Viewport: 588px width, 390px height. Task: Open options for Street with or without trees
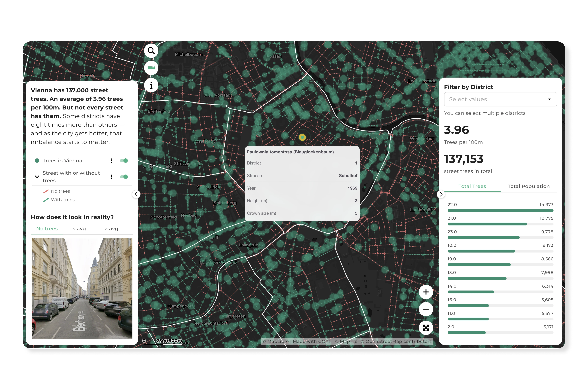tap(111, 177)
